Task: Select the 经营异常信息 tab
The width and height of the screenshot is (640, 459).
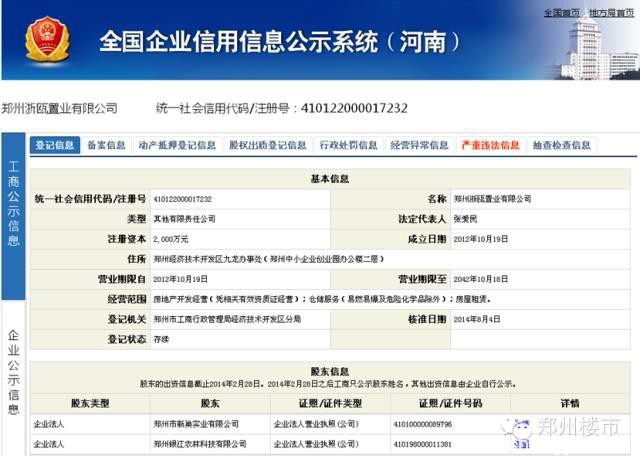Action: point(419,145)
